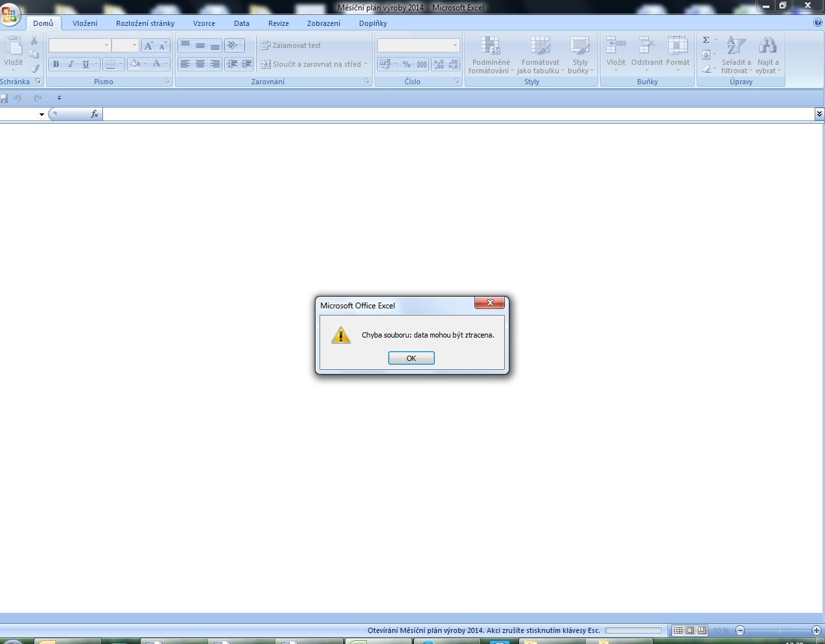Click Increase Decimal icon
825x644 pixels.
pos(439,64)
